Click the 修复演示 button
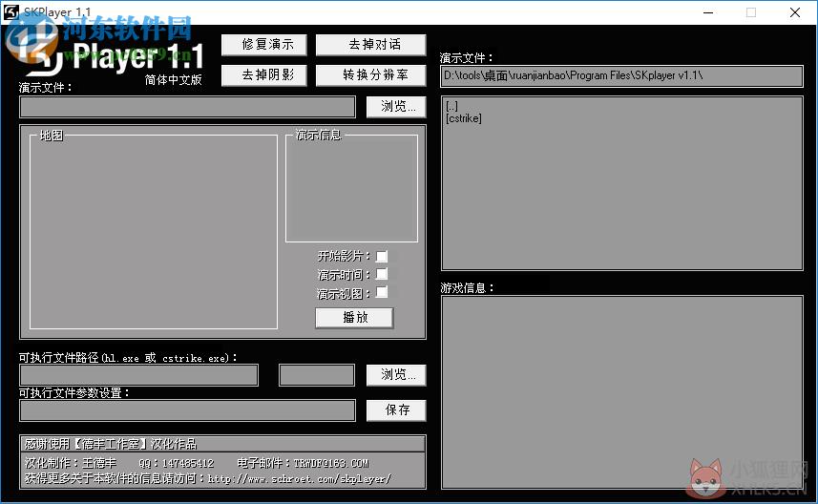 pos(264,45)
